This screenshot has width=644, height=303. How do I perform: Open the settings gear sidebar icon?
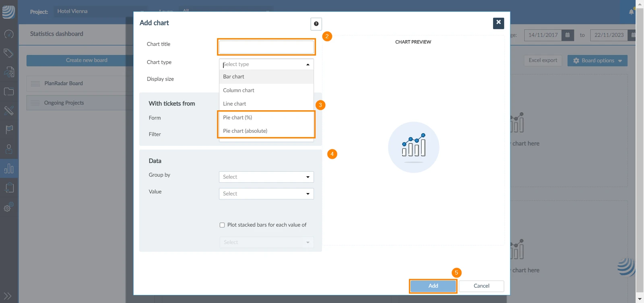coord(8,207)
